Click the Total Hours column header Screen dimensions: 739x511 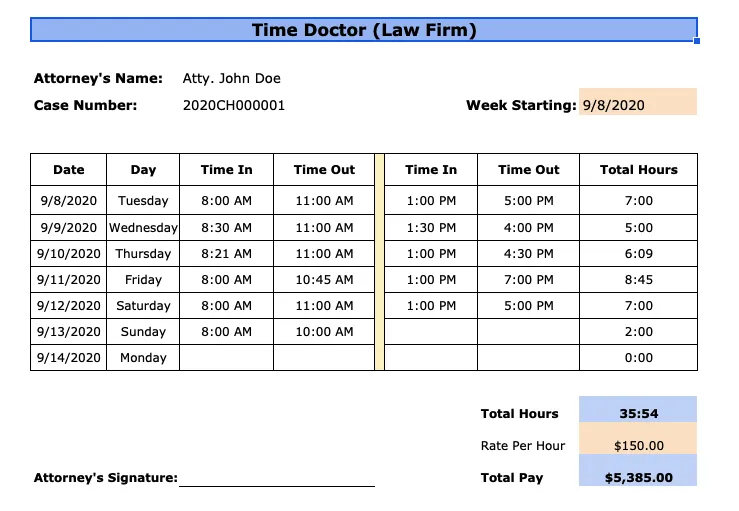tap(638, 170)
